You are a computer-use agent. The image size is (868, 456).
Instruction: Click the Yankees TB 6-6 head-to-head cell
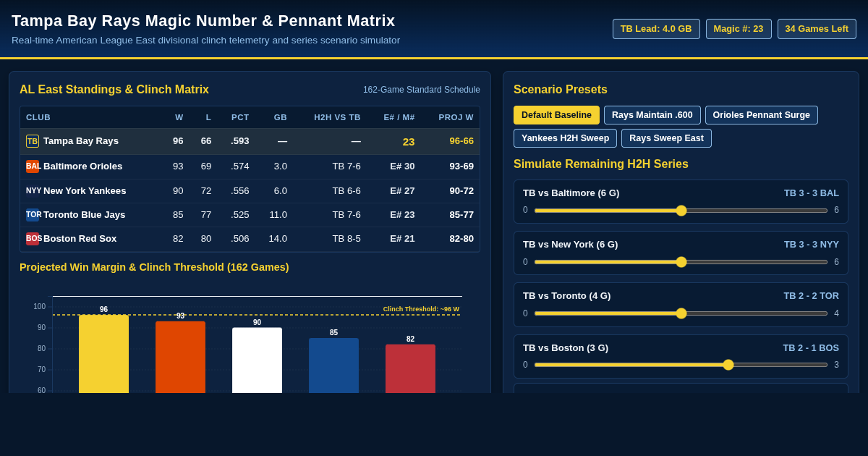(x=346, y=191)
